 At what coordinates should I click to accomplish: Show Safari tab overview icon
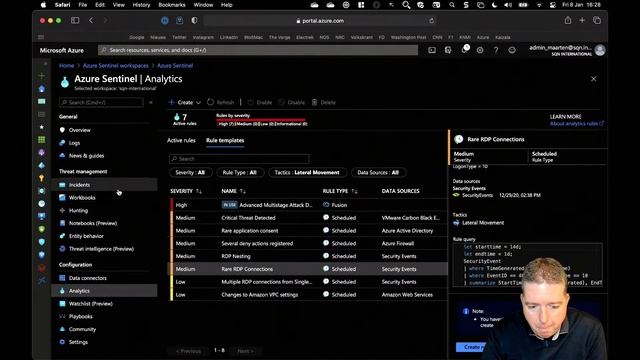(x=597, y=20)
